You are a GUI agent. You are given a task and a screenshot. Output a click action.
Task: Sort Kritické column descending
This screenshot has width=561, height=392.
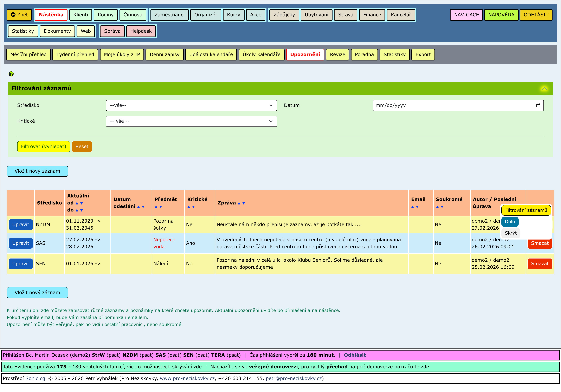pos(193,207)
